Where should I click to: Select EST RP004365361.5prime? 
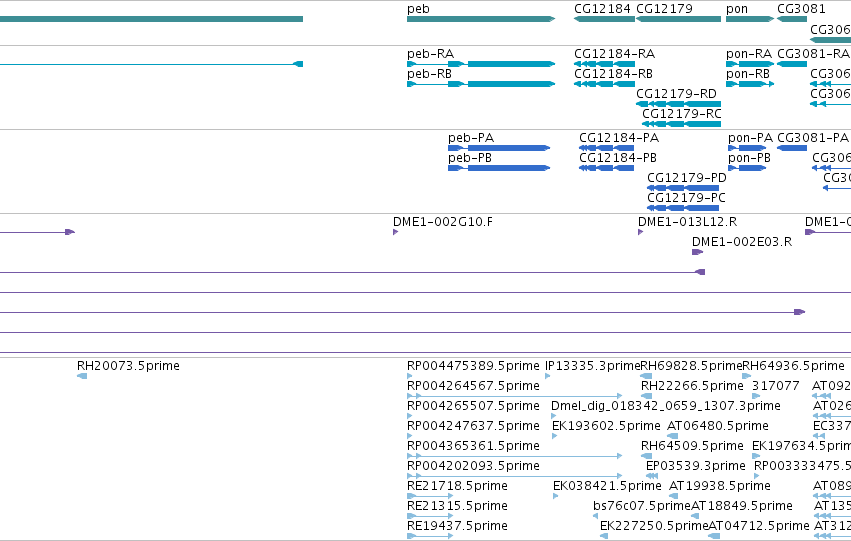[515, 456]
